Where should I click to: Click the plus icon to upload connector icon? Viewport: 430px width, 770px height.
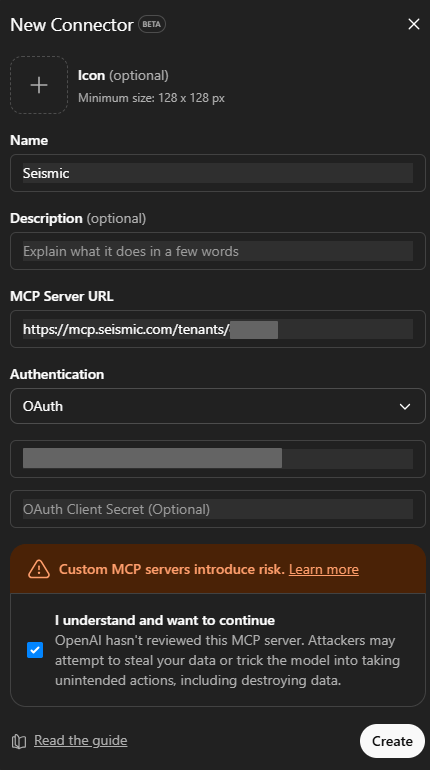point(39,85)
